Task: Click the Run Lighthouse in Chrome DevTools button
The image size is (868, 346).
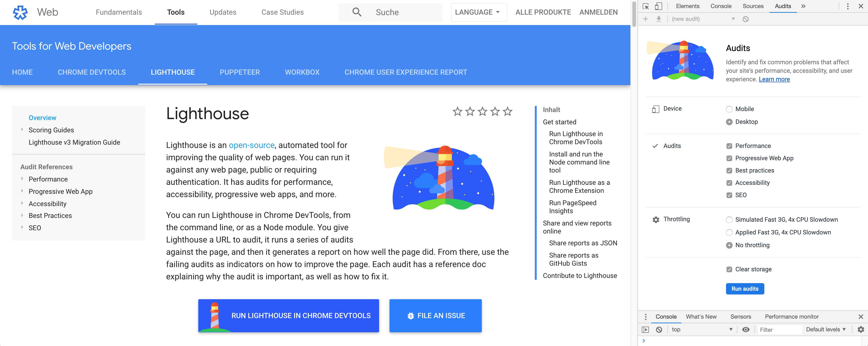Action: point(288,316)
